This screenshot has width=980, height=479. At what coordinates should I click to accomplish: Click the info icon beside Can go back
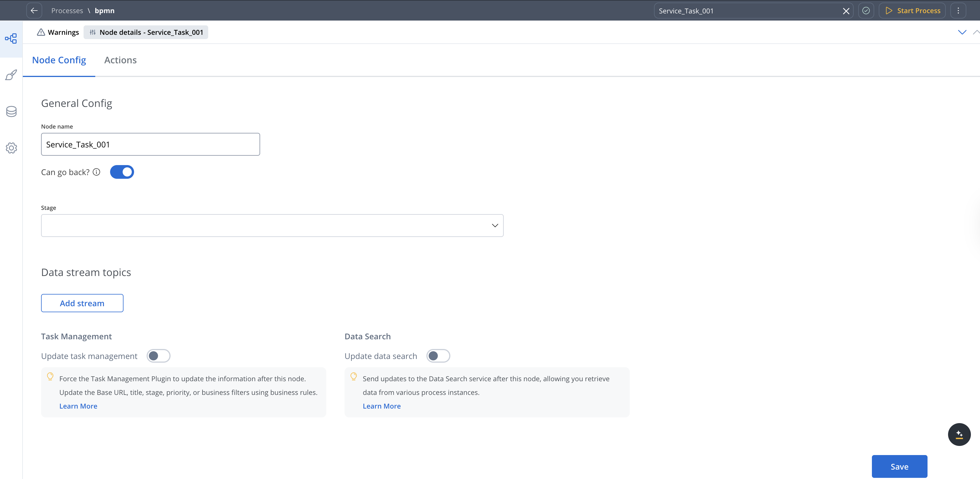(97, 172)
